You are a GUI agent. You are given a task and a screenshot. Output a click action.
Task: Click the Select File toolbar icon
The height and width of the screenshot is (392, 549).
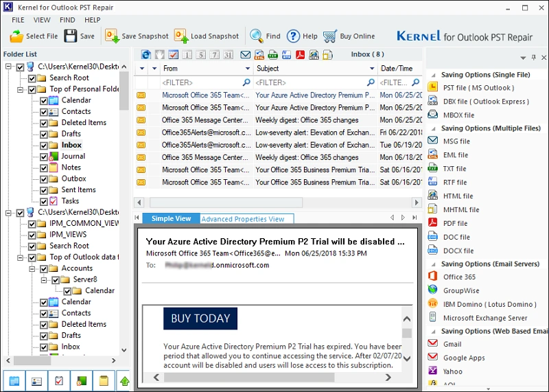coord(16,36)
